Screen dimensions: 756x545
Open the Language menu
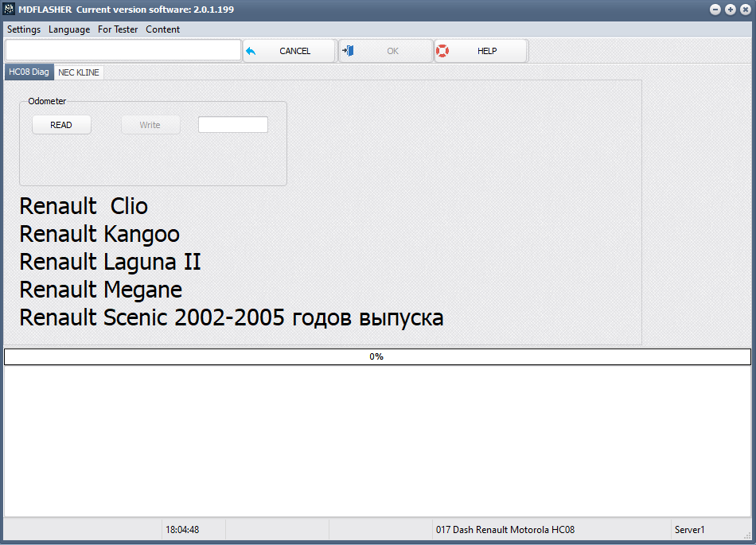(69, 29)
